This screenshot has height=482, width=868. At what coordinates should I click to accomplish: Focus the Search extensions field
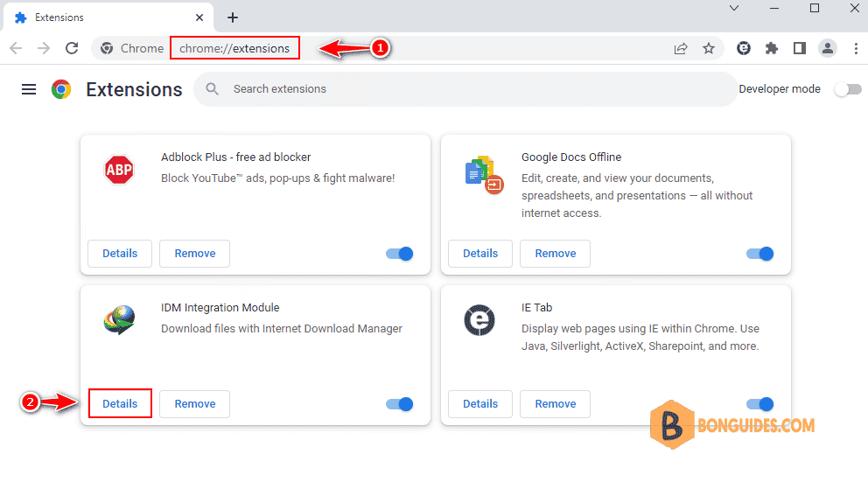[x=465, y=89]
